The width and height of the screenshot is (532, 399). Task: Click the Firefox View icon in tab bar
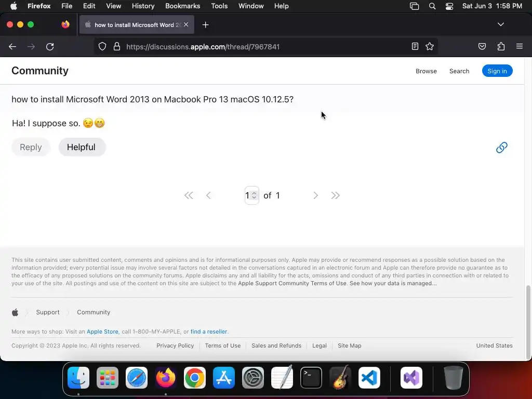point(65,24)
